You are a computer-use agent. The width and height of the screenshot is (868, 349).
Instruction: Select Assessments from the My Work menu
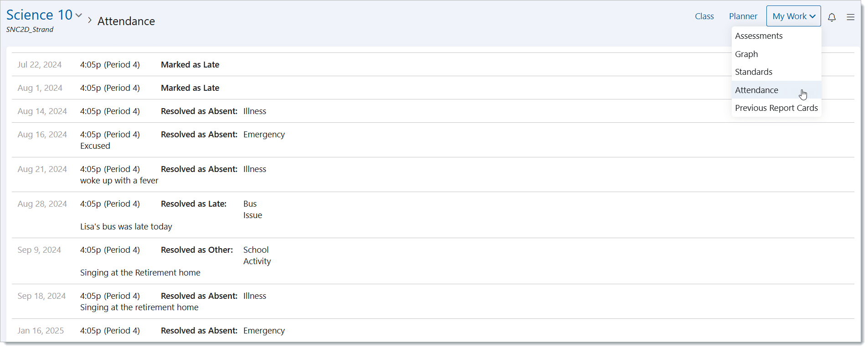click(759, 36)
